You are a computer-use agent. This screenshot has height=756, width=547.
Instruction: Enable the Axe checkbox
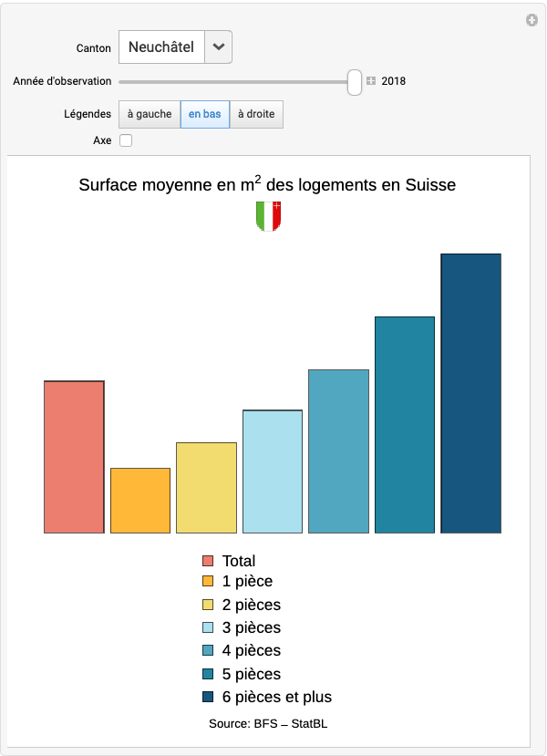tap(126, 140)
